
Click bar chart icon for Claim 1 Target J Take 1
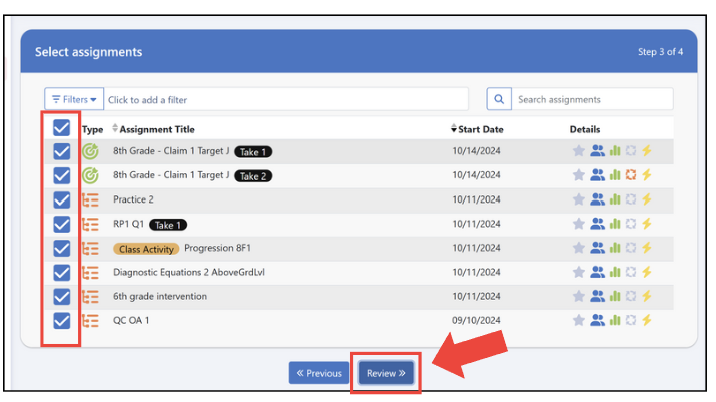(615, 150)
